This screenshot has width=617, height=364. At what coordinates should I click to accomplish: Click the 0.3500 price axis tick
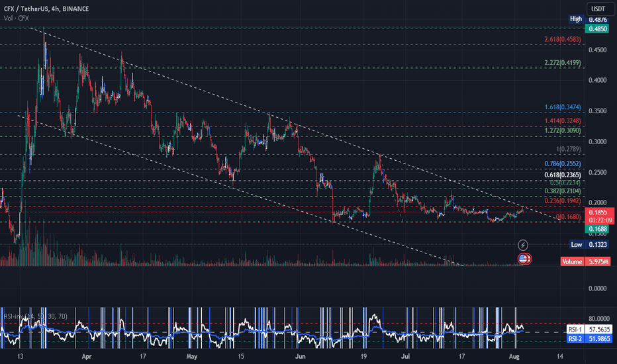[x=597, y=111]
